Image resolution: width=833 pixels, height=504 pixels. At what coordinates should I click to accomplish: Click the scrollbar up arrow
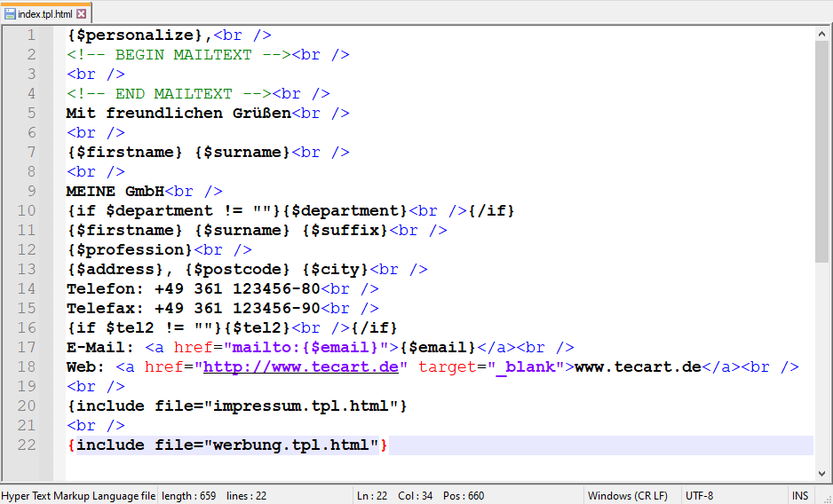tap(822, 34)
